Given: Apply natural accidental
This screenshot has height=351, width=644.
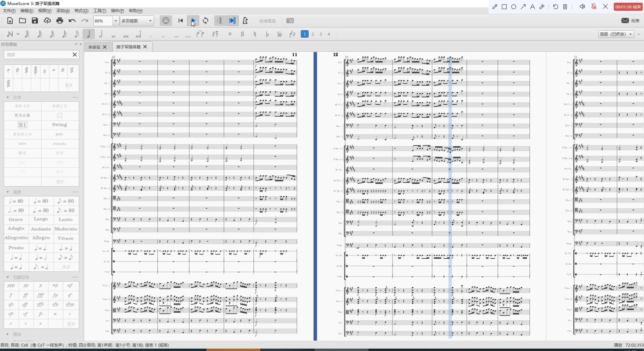Looking at the screenshot, I should point(255,34).
